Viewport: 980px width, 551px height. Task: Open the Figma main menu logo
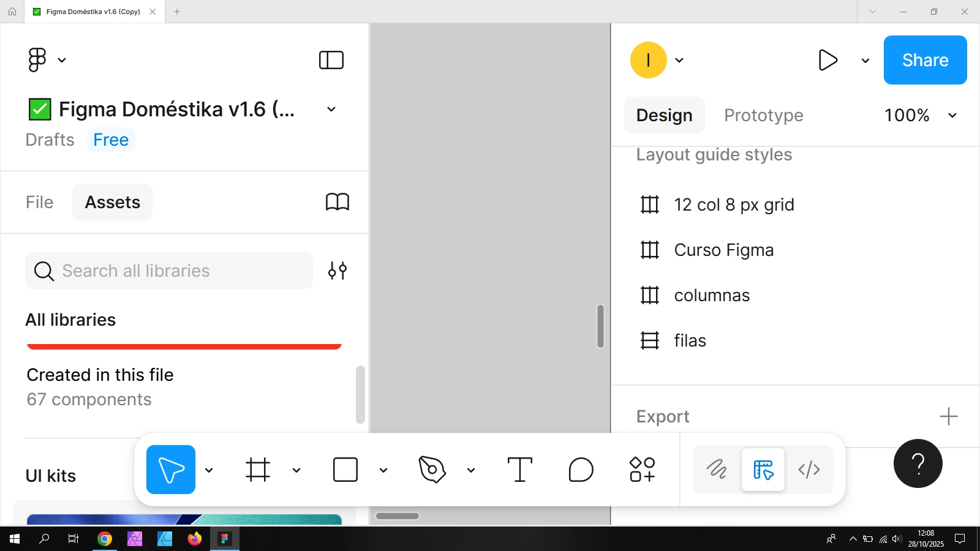click(37, 60)
